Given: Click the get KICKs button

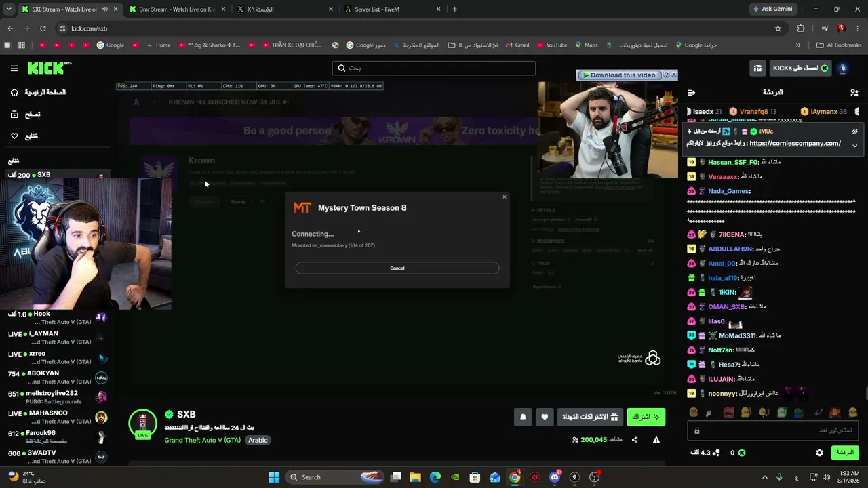Looking at the screenshot, I should point(800,68).
